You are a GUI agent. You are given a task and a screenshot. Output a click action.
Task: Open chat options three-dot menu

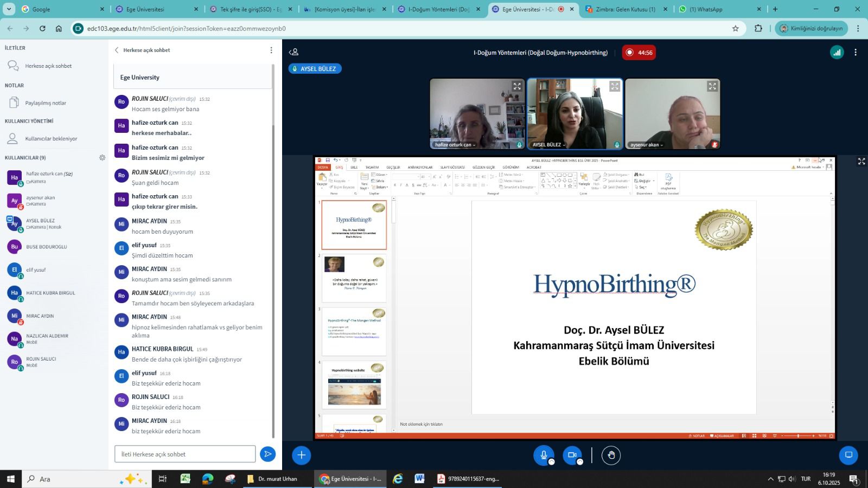(271, 50)
